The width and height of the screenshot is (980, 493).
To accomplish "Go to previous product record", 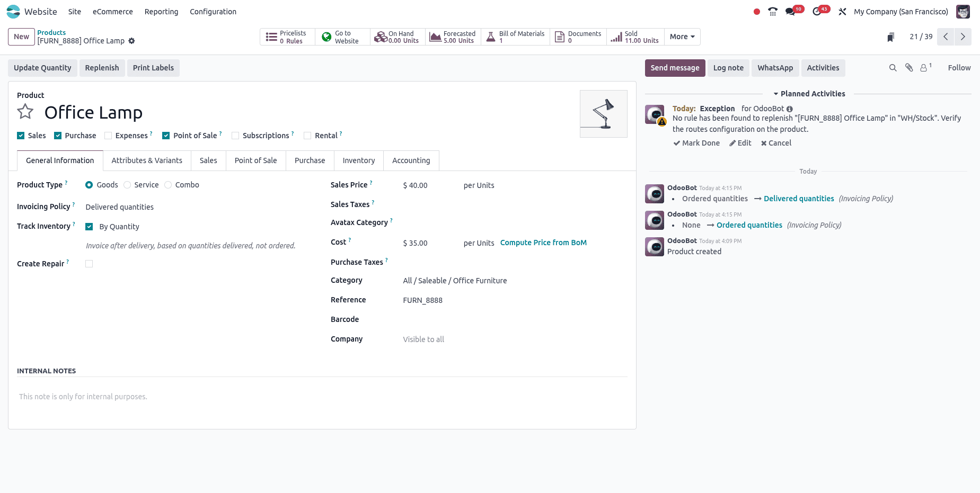I will (946, 37).
